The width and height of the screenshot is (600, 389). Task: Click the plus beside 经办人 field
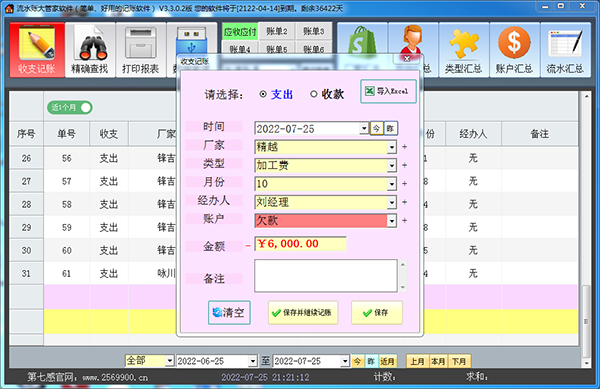tap(404, 202)
